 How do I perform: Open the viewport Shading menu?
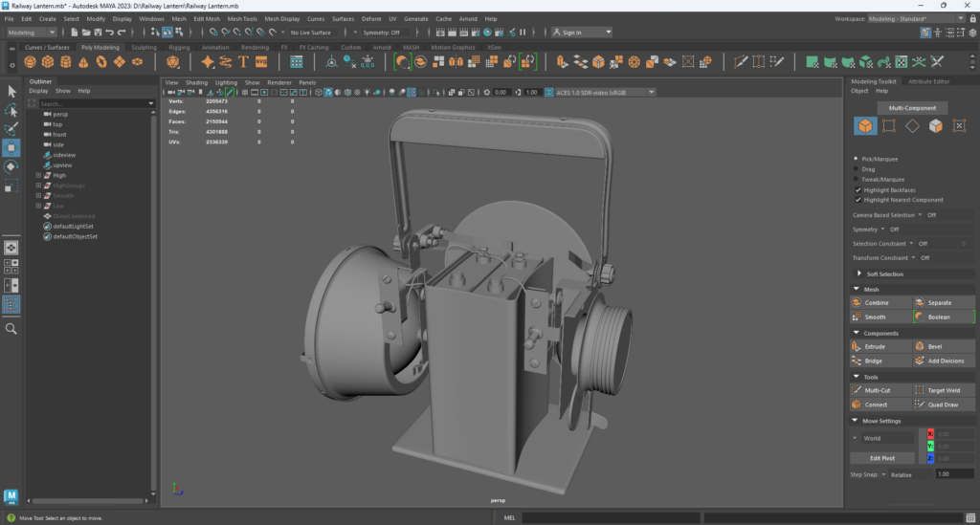coord(196,82)
